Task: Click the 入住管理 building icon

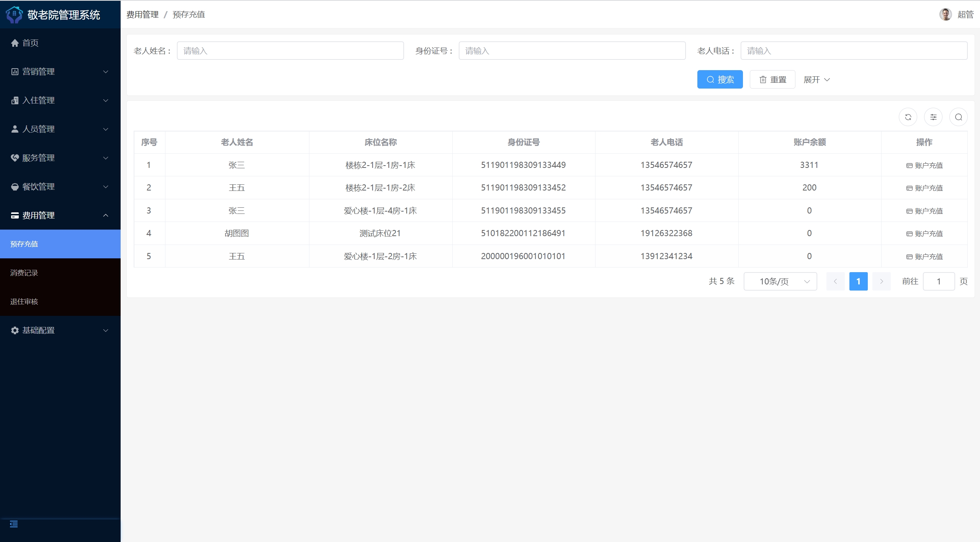Action: tap(15, 100)
